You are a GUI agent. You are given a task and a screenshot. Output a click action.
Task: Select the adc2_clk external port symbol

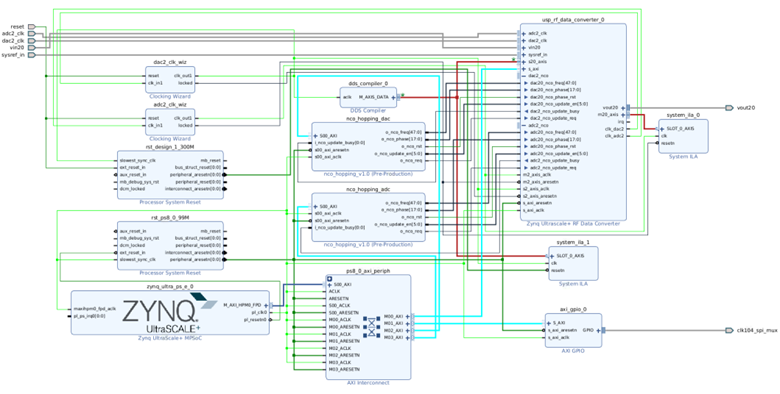32,33
